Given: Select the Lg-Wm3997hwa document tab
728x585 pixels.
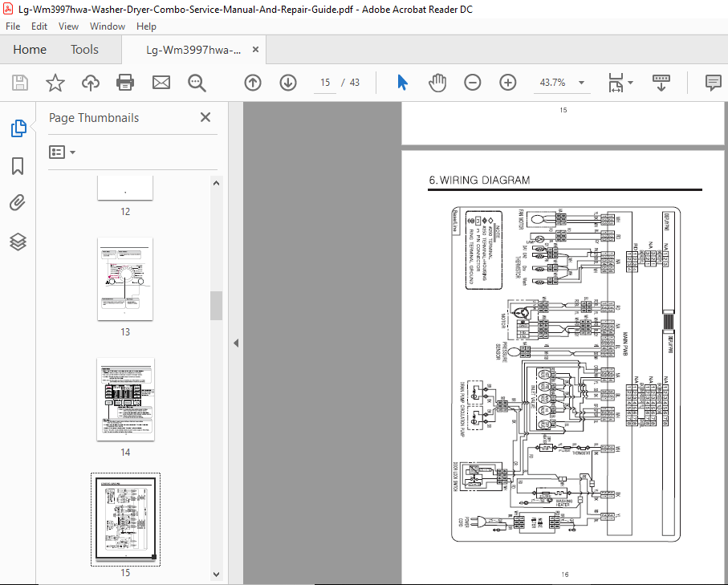Looking at the screenshot, I should (193, 50).
